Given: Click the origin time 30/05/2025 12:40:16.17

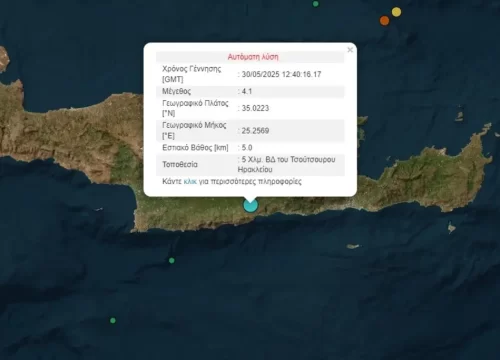Looking at the screenshot, I should [x=281, y=74].
